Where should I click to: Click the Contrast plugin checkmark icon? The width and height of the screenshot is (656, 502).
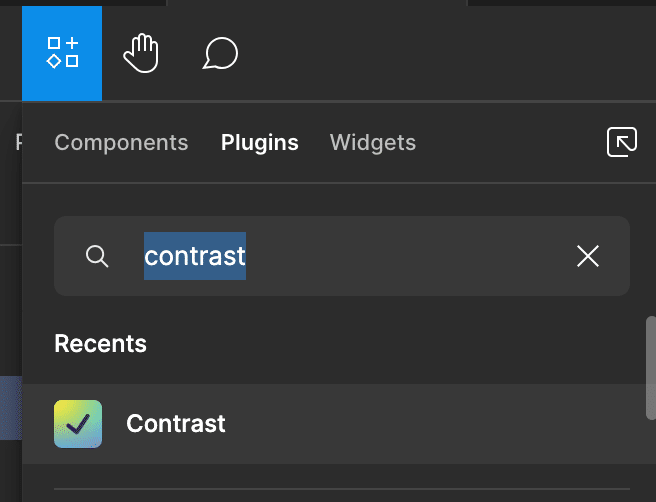click(x=78, y=424)
